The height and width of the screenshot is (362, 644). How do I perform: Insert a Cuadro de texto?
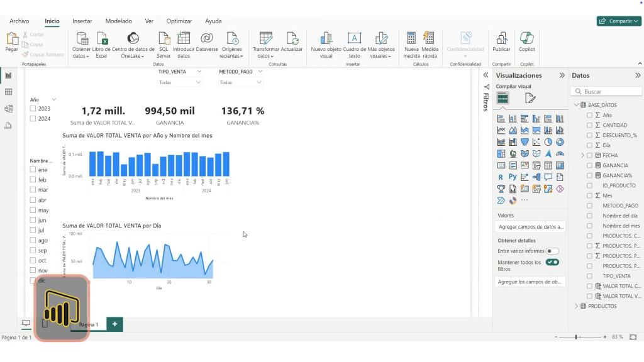pos(354,39)
